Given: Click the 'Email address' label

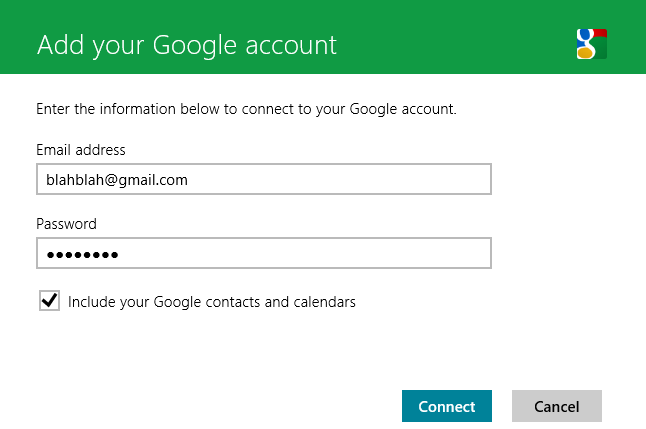Looking at the screenshot, I should click(x=81, y=150).
